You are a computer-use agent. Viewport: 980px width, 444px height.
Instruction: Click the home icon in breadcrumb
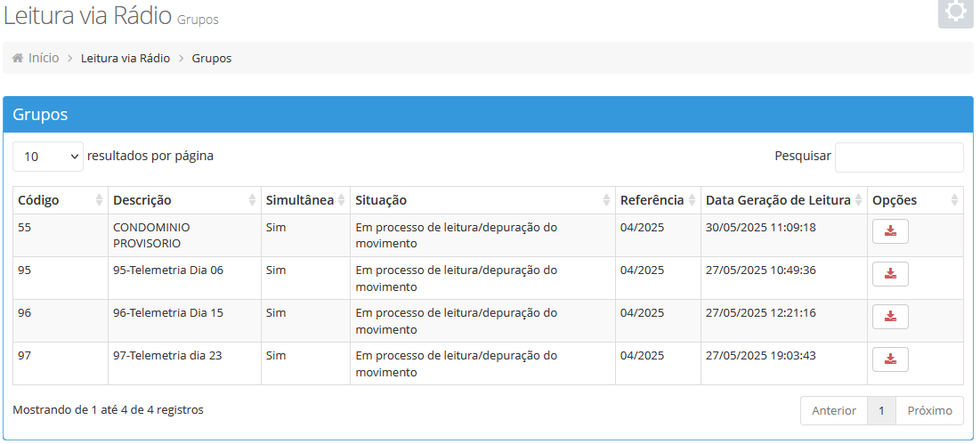click(18, 58)
